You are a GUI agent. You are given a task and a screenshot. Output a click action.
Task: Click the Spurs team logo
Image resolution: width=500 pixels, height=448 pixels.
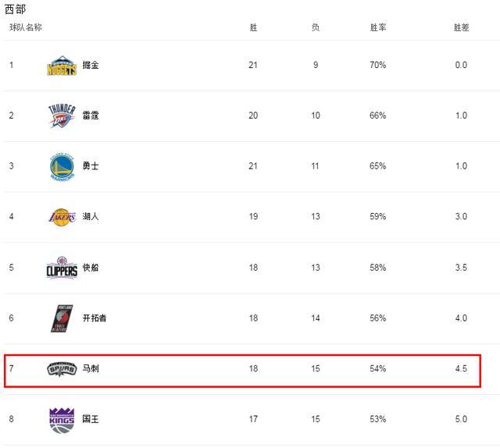point(62,368)
